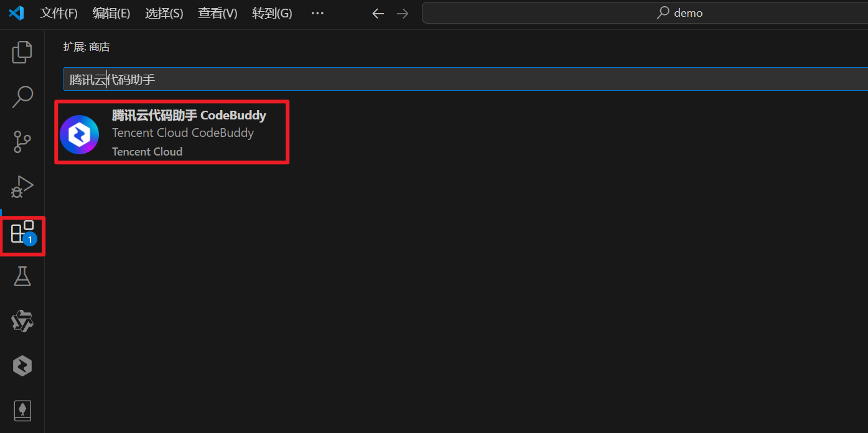The height and width of the screenshot is (433, 868).
Task: Open the 选择(S) menu
Action: pos(164,13)
